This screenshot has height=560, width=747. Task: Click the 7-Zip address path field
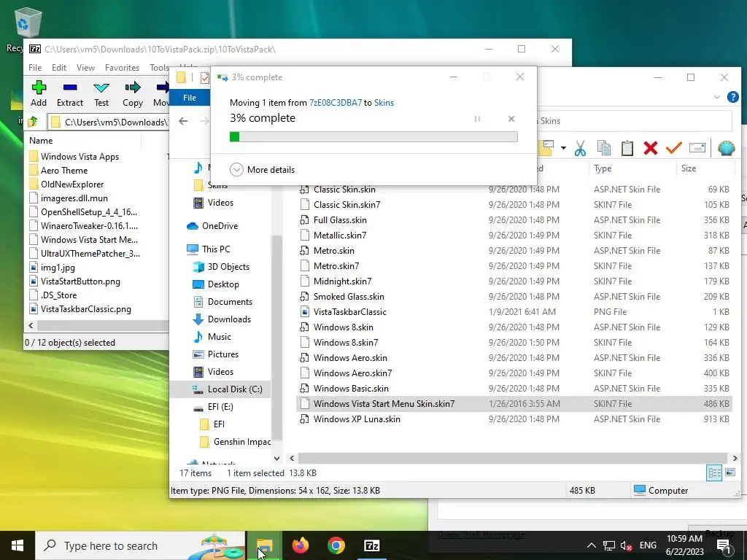[109, 122]
